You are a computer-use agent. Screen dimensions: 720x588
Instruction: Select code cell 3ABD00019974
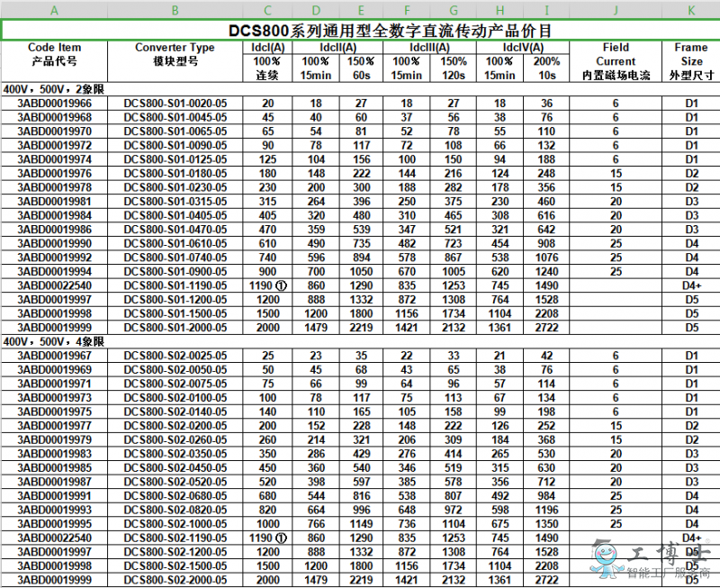click(x=54, y=159)
